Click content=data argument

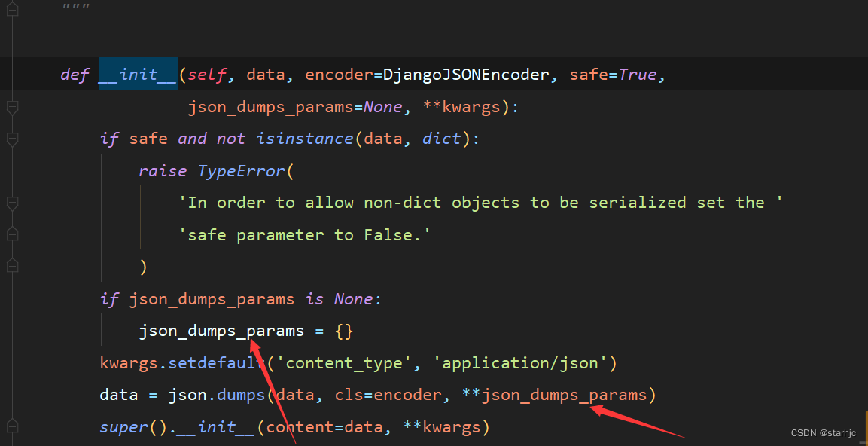[324, 428]
